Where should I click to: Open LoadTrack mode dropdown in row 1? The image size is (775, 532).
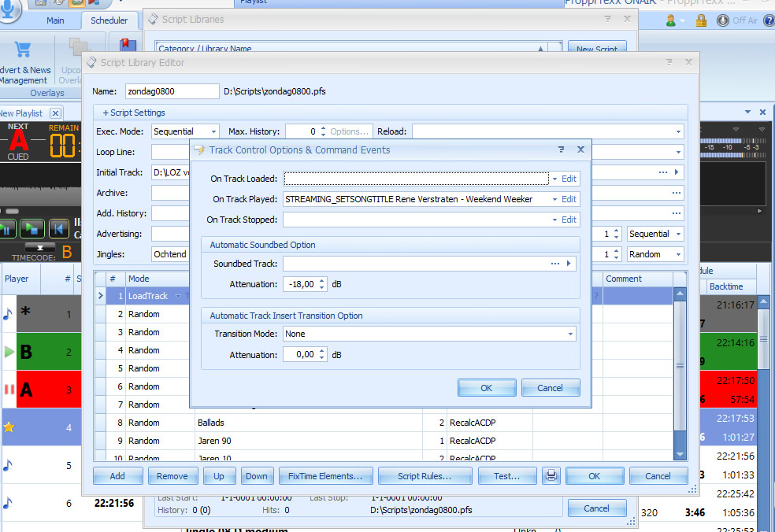[x=179, y=296]
